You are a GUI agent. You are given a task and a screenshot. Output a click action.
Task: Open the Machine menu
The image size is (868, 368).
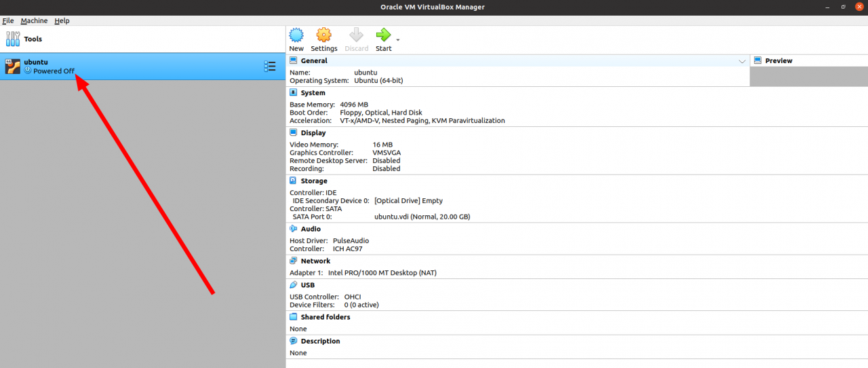[34, 21]
